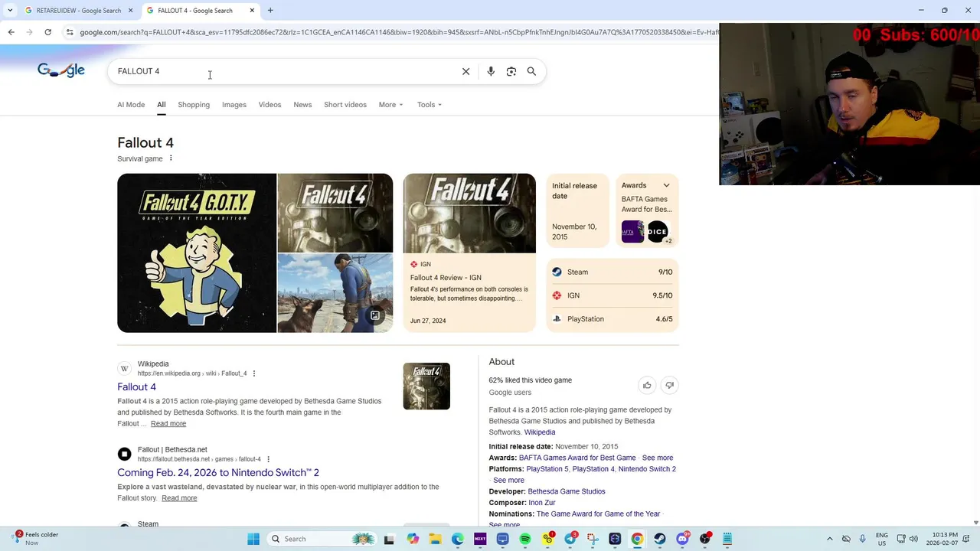This screenshot has width=980, height=551.
Task: Open BAFTA Games Award for Best Game link
Action: pos(577,458)
